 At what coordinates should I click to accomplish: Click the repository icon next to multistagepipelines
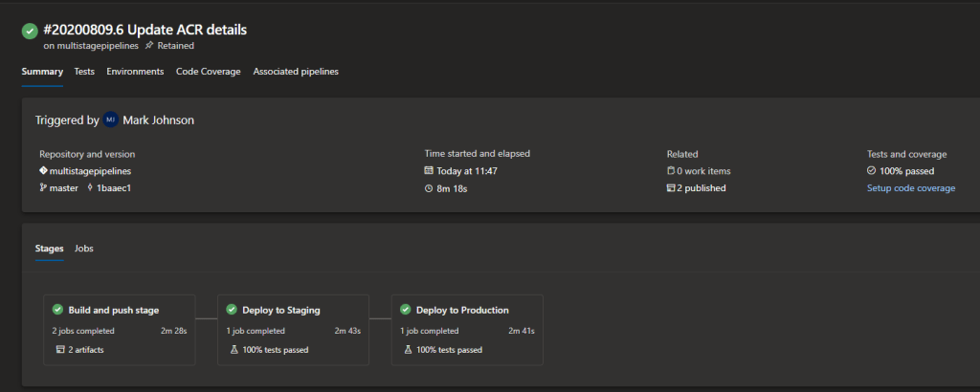(x=43, y=171)
